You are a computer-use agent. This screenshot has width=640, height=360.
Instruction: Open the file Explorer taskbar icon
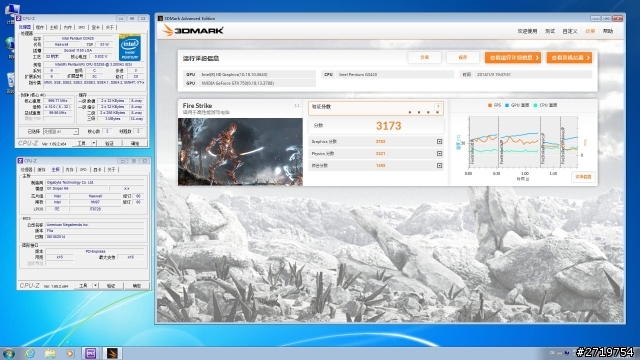click(50, 353)
